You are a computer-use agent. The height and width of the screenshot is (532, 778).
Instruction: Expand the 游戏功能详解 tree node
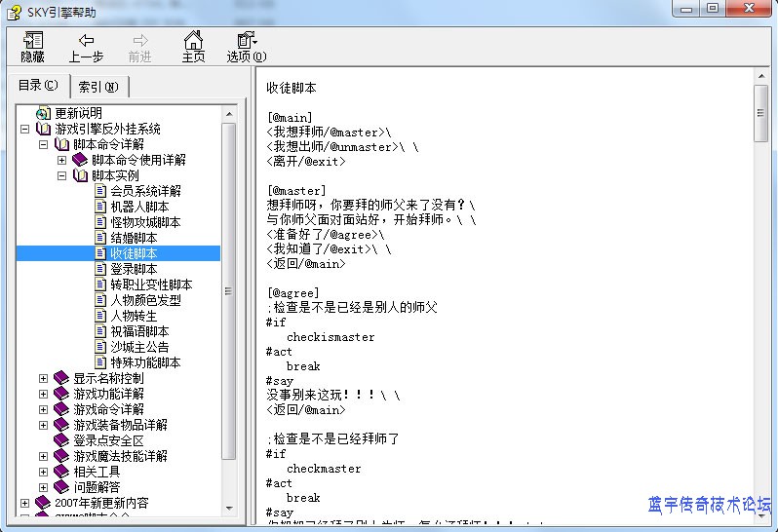click(43, 394)
